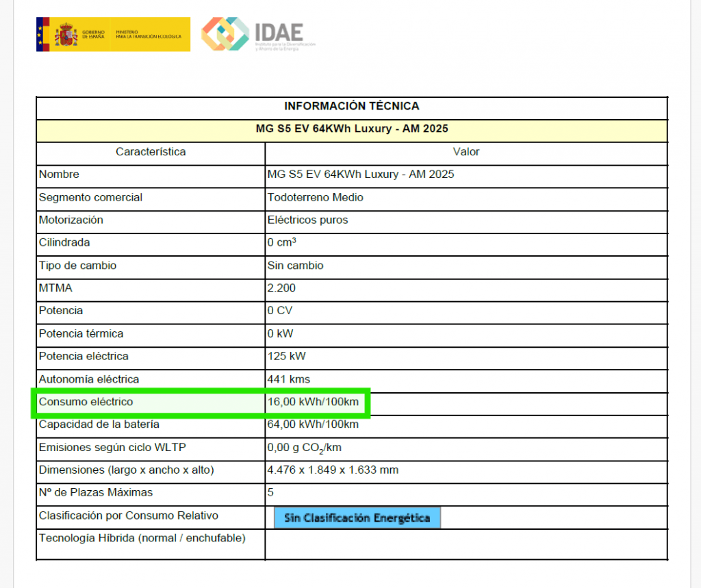Select the value '441 kms'

(x=289, y=379)
